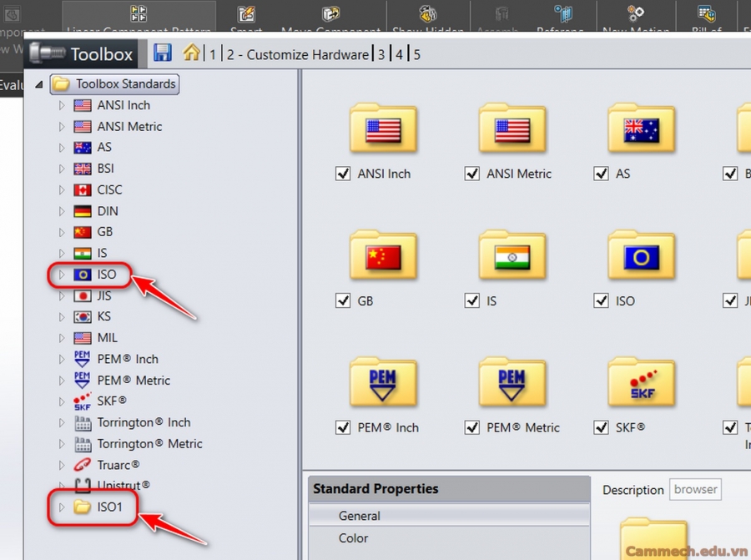Expand the ISO1 tree node
751x560 pixels.
(62, 507)
